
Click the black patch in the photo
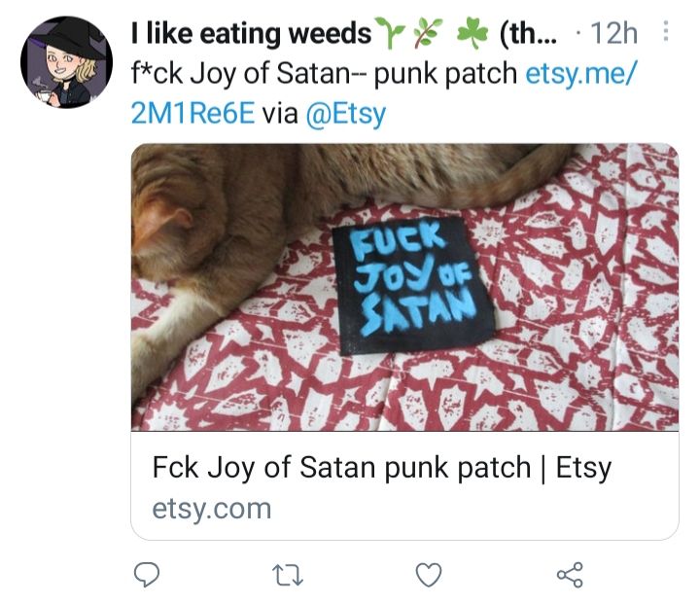[x=414, y=286]
